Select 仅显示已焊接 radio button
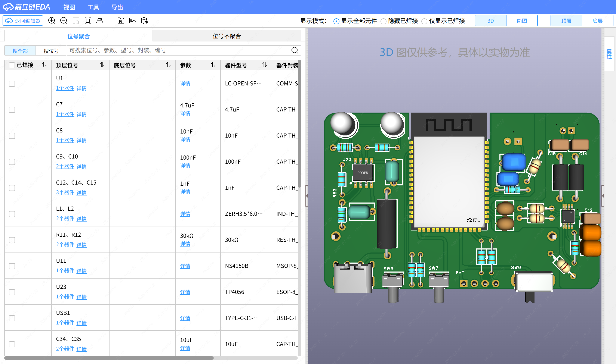616x364 pixels. [424, 21]
